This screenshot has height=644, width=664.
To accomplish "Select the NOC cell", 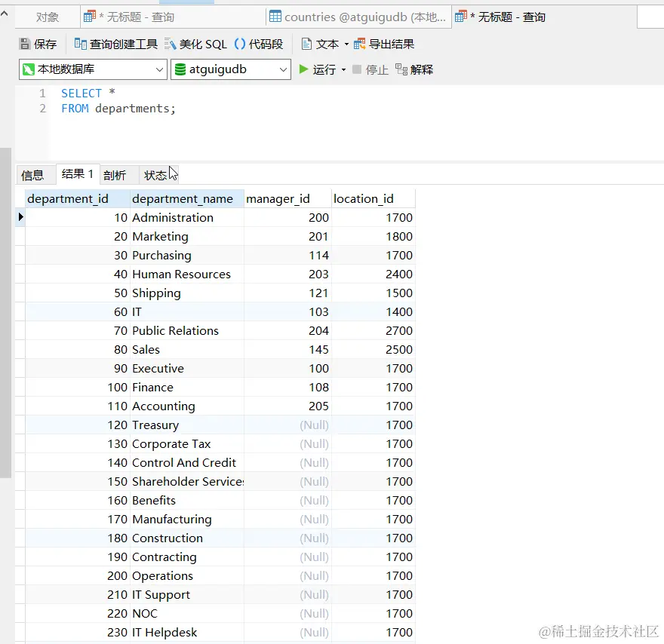I will tap(187, 614).
